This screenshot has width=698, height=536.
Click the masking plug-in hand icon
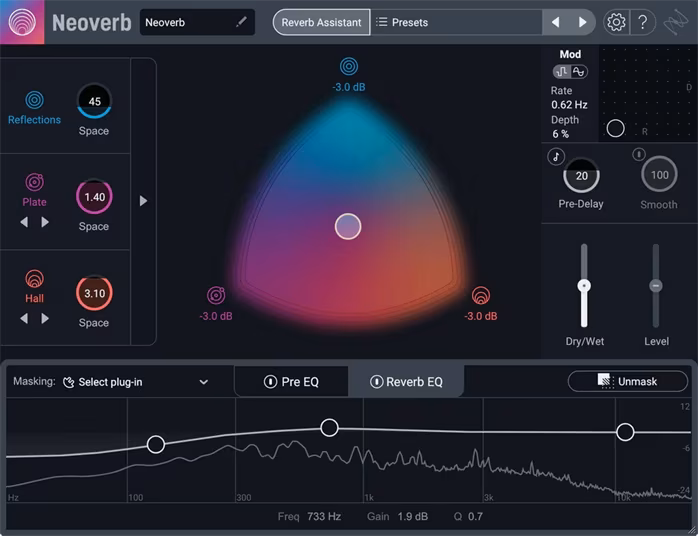68,382
